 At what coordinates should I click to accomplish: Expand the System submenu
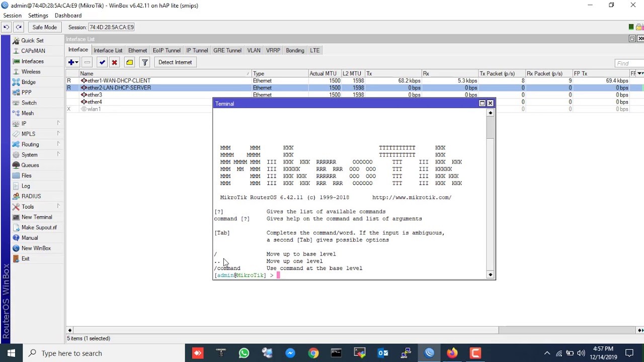click(36, 155)
